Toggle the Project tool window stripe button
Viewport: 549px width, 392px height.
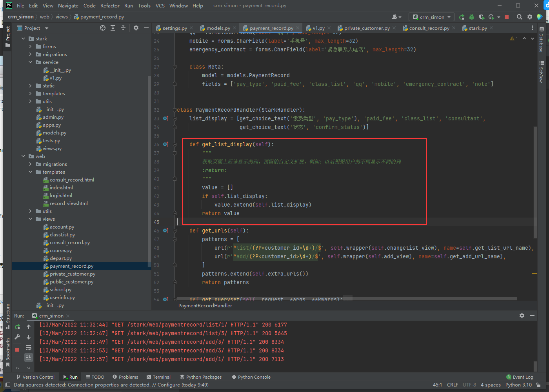click(x=7, y=36)
